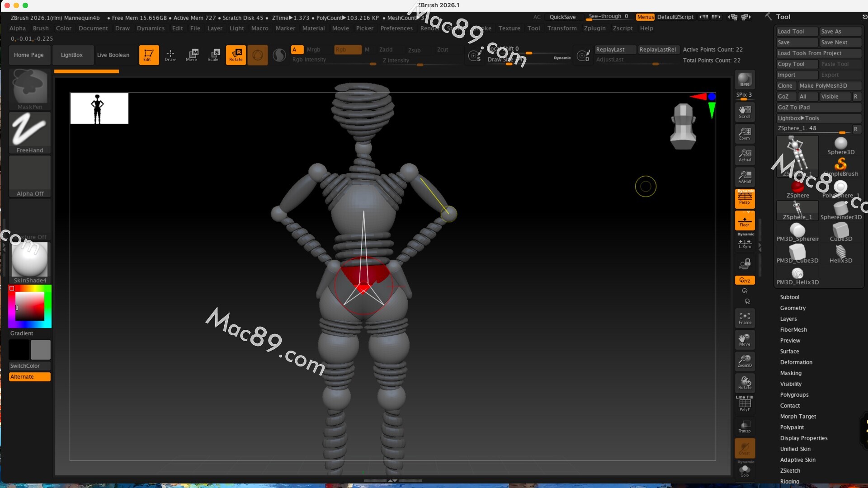This screenshot has height=488, width=868.
Task: Expand the Adaptive Skin subpalette
Action: coord(797,460)
